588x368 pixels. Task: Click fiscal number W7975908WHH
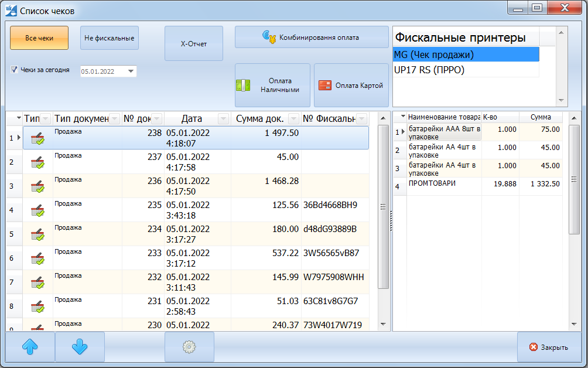(333, 277)
